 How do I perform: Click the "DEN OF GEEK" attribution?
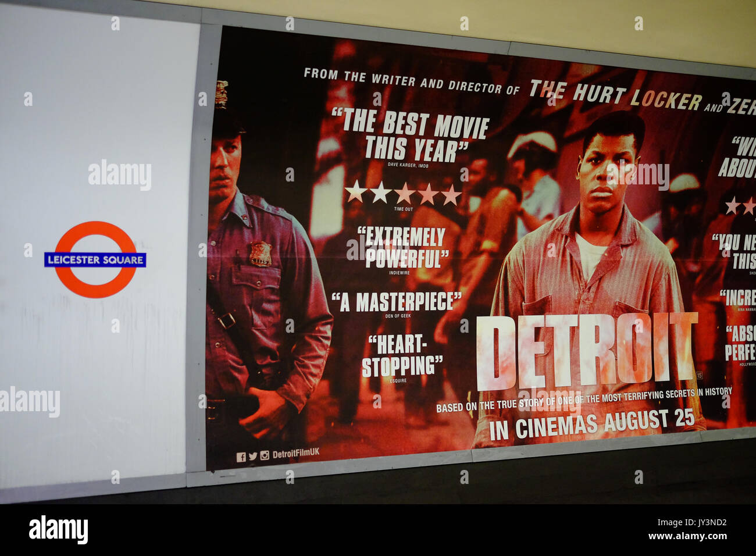397,316
